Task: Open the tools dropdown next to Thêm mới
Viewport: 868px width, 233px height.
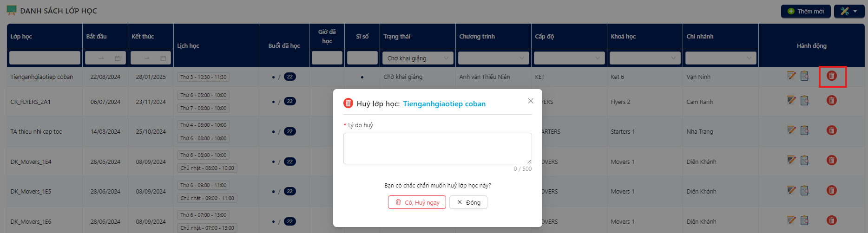Action: click(849, 11)
